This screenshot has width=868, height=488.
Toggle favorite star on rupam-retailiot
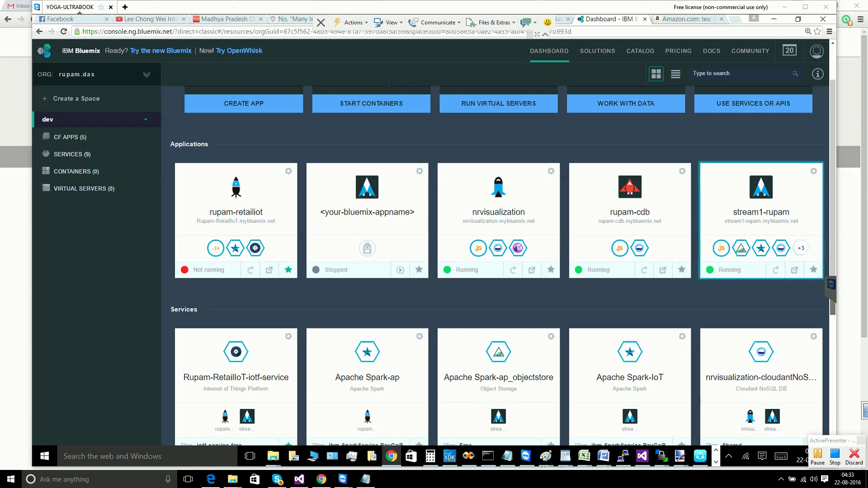point(288,270)
